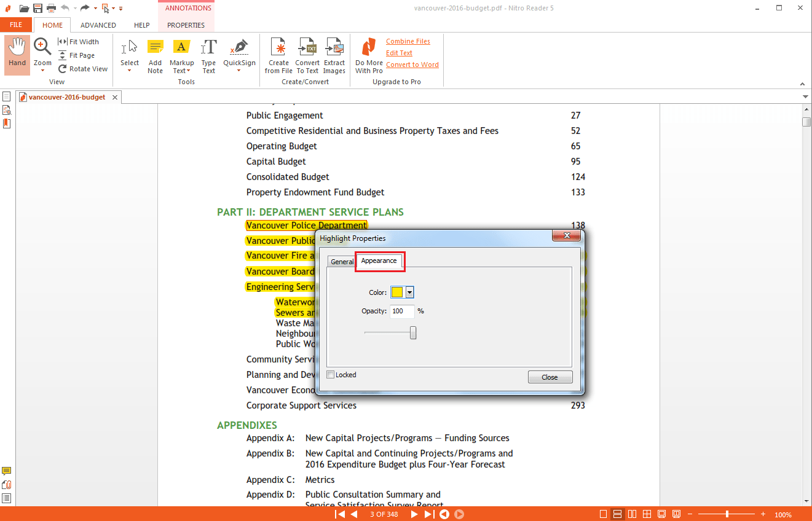Viewport: 812px width, 521px height.
Task: Go to the previous page
Action: coord(354,514)
